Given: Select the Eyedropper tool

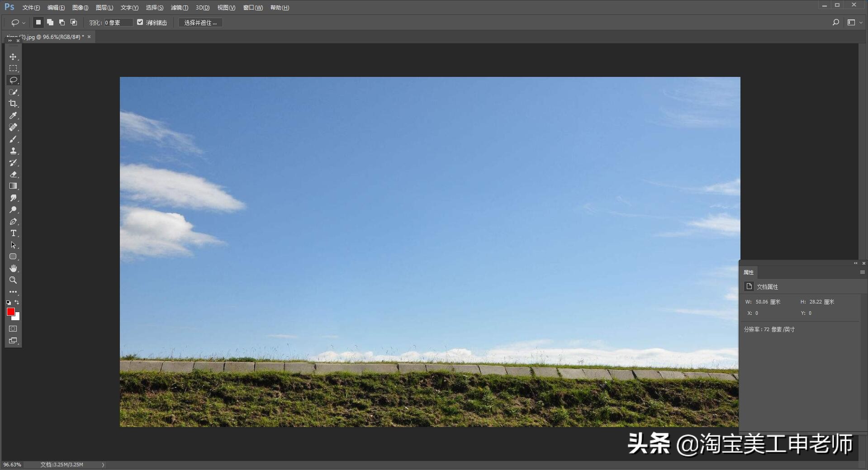Looking at the screenshot, I should tap(13, 115).
